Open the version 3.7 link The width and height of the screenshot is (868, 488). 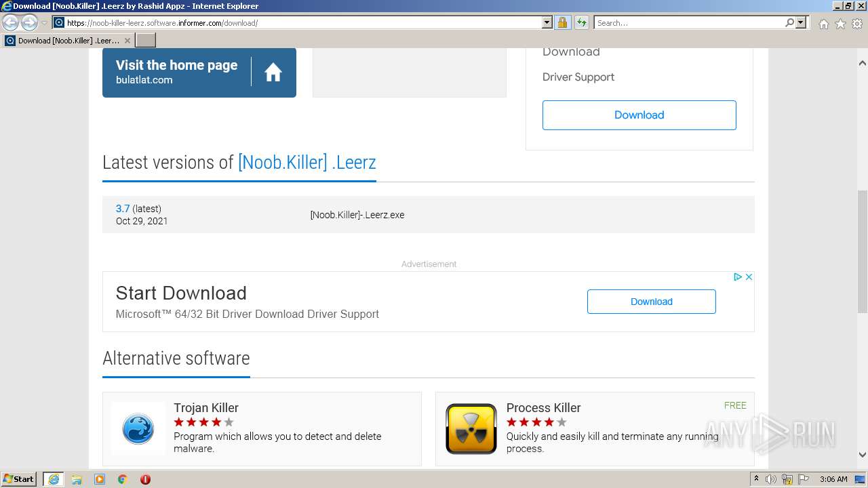123,209
